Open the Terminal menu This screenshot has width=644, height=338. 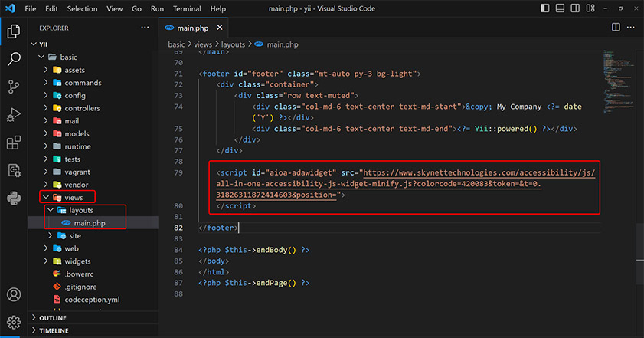(x=187, y=8)
